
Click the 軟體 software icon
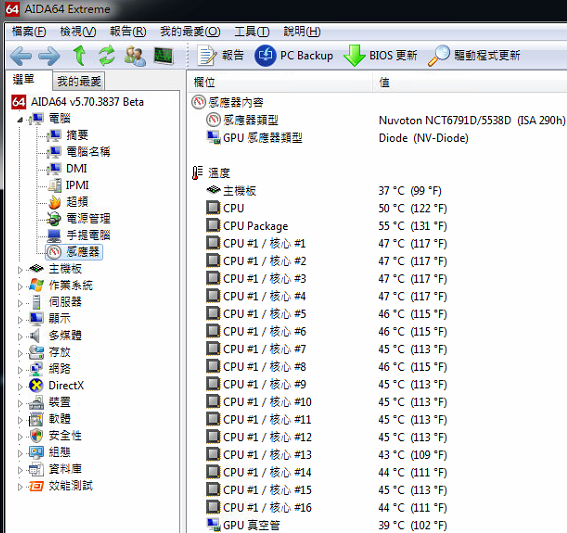pos(36,419)
